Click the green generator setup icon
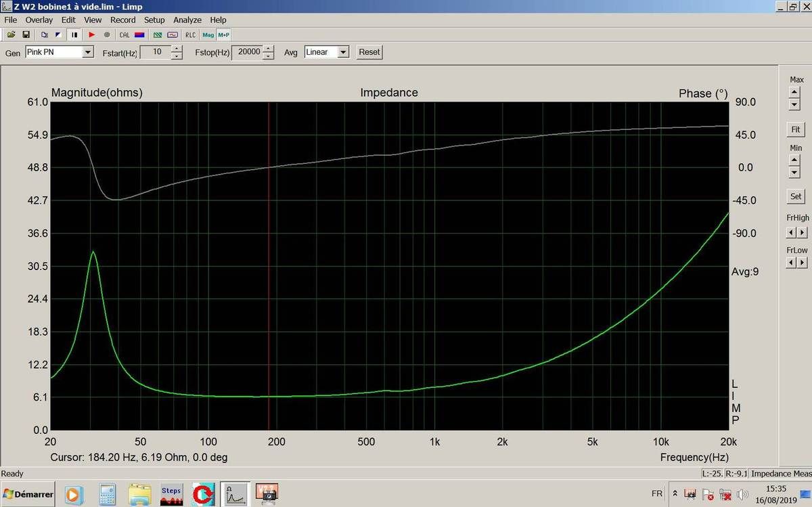The width and height of the screenshot is (812, 507). coord(158,35)
